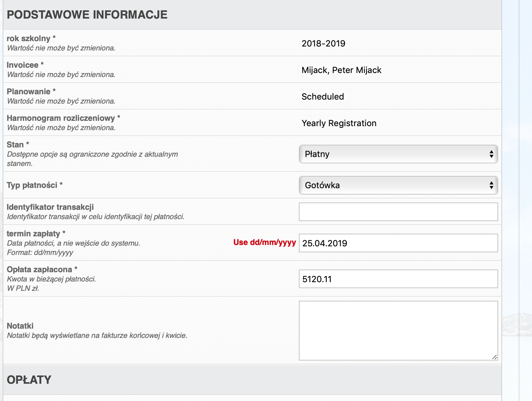Screen dimensions: 532x401
Task: Select the Yearly Registration schedule value
Action: click(x=339, y=123)
